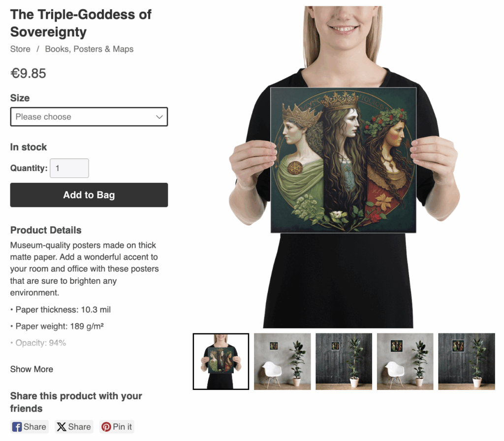Select fourth thumbnail with chair and larger poster
Viewport: 504px width, 441px height.
pyautogui.click(x=405, y=361)
